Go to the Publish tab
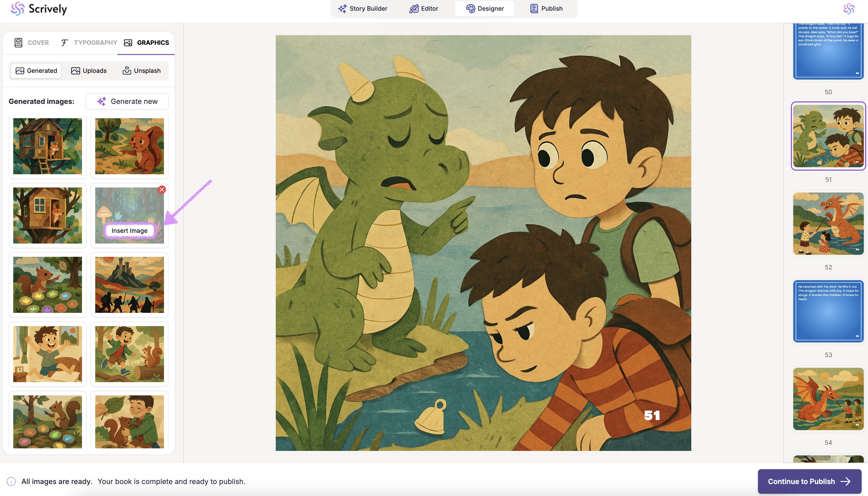Image resolution: width=868 pixels, height=496 pixels. point(546,8)
